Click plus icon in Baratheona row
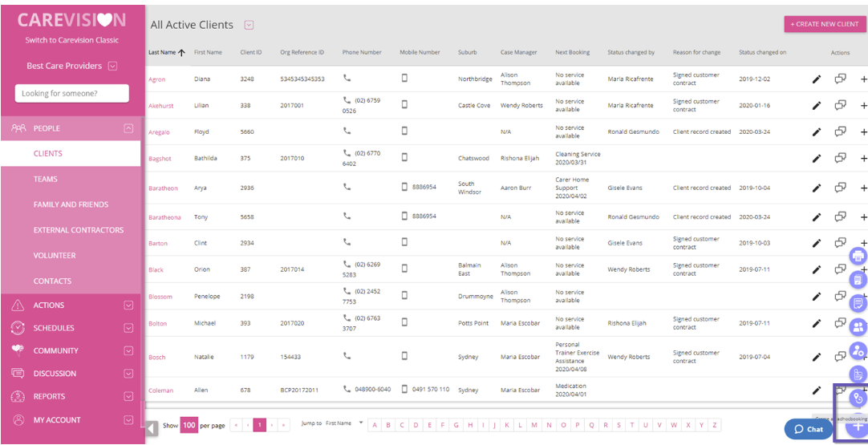This screenshot has height=445, width=868. click(863, 217)
